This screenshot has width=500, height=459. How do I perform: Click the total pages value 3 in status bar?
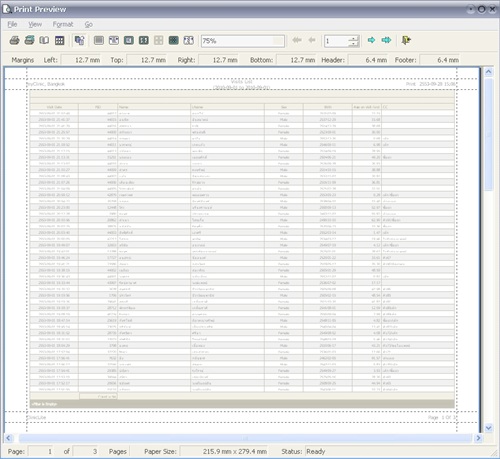(x=85, y=451)
